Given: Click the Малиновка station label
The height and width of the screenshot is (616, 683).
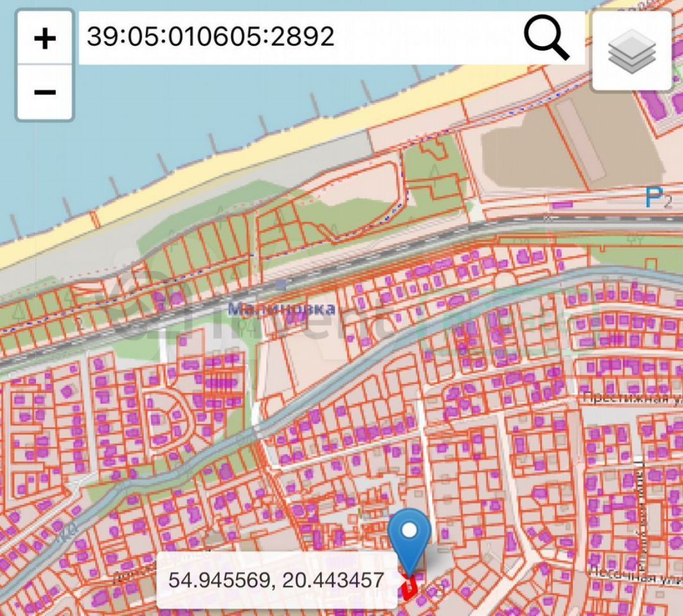Looking at the screenshot, I should [x=281, y=309].
